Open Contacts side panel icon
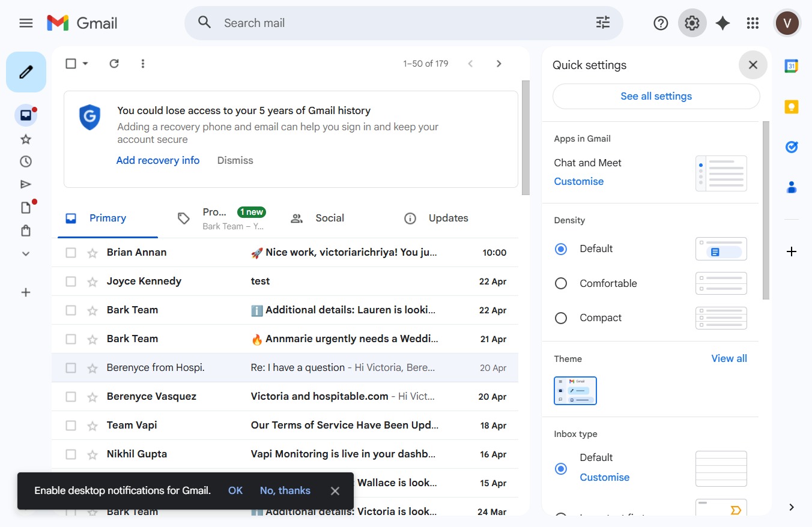Screen dimensions: 812x527 (x=792, y=187)
